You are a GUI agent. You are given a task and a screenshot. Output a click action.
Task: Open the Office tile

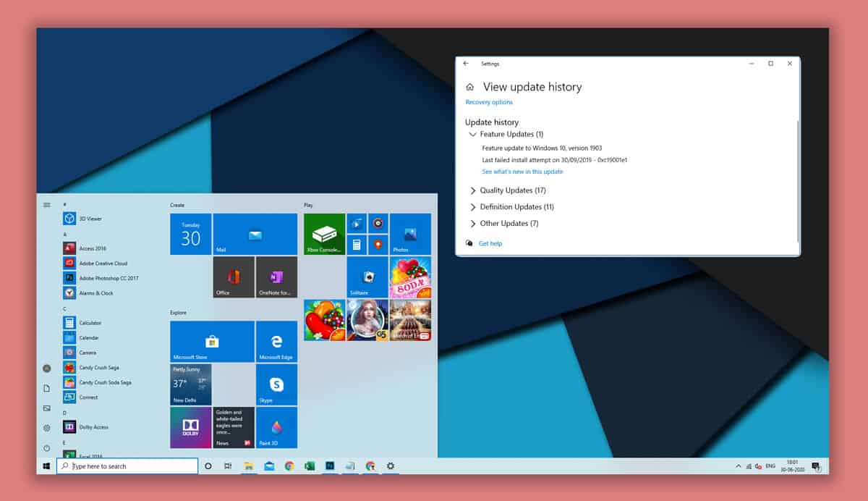[234, 277]
